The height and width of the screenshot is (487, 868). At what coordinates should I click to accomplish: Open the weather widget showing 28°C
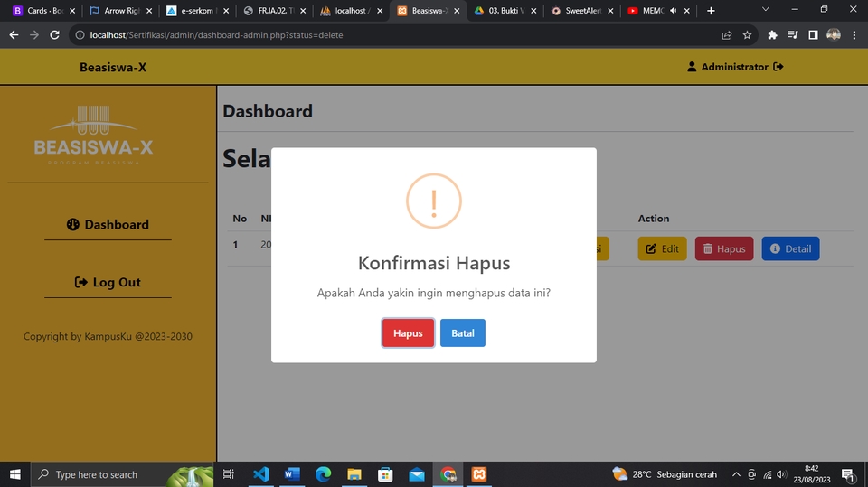pyautogui.click(x=665, y=474)
